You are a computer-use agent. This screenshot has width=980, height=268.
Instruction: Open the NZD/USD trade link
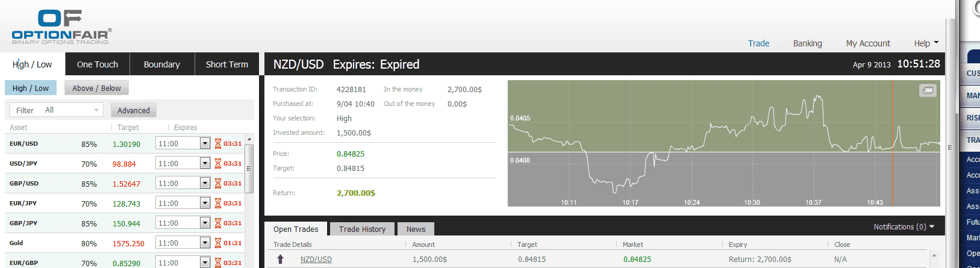pos(316,260)
